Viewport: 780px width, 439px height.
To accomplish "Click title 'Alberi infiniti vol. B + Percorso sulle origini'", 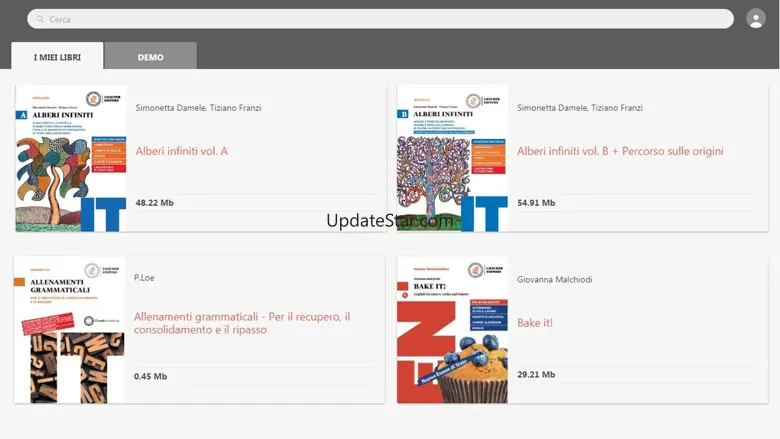I will point(620,151).
